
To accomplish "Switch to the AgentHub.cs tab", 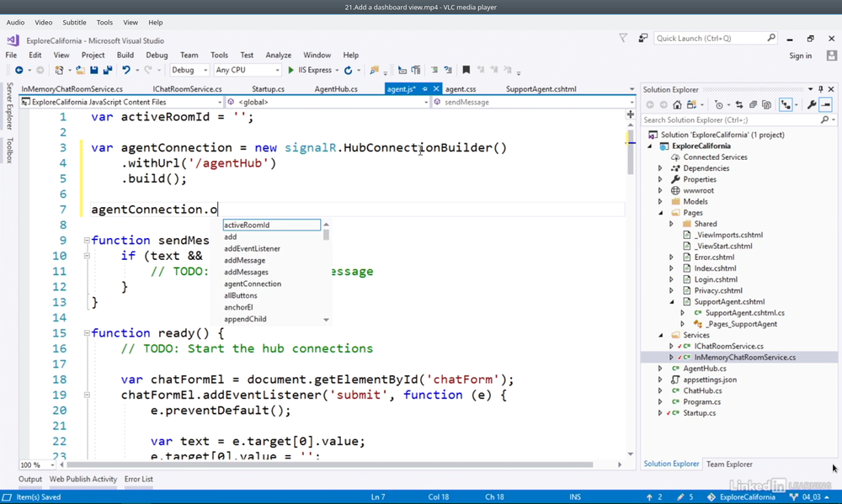I will 336,89.
